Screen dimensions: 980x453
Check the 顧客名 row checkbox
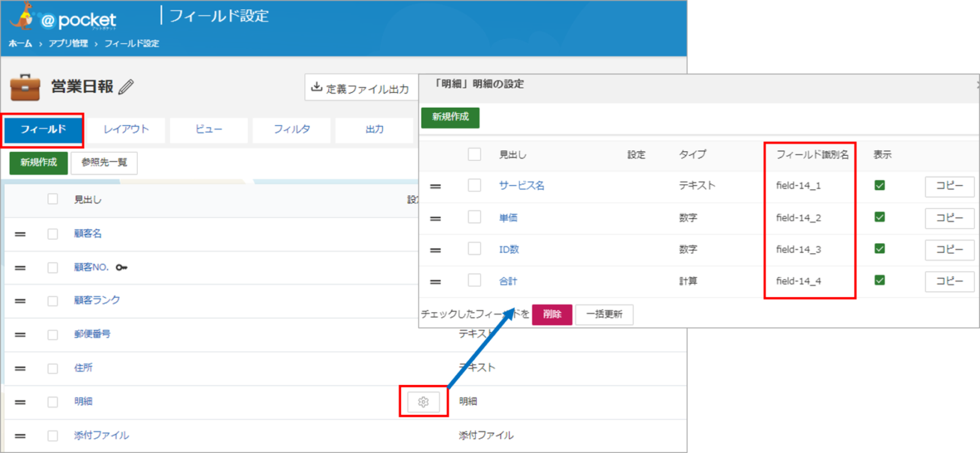click(53, 234)
